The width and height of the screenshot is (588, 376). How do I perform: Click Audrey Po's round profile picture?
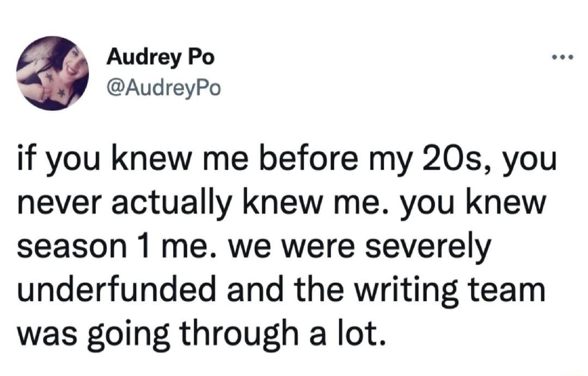pos(52,73)
